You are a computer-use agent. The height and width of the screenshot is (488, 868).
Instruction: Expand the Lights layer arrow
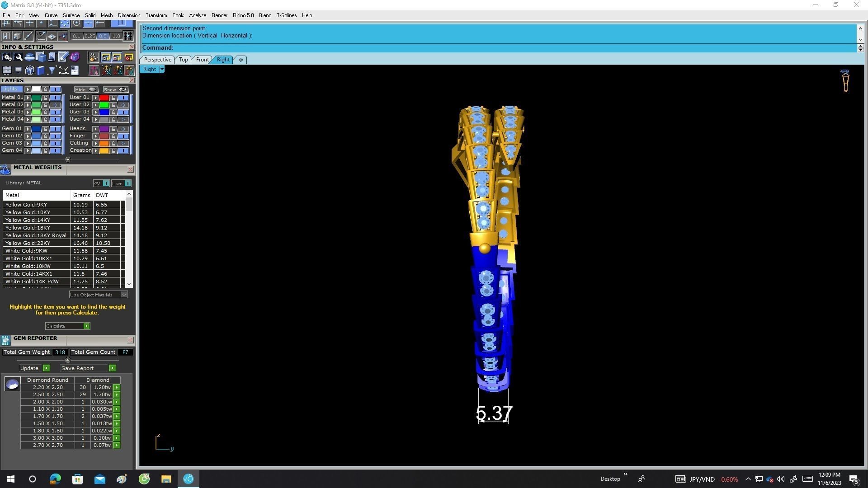(28, 89)
